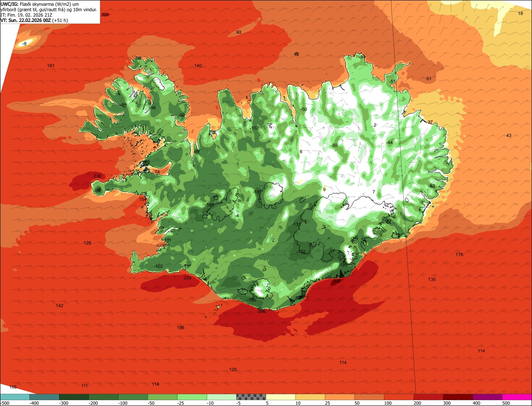Click the map value 154 off the west coast
This screenshot has height=406, width=532.
(143, 199)
